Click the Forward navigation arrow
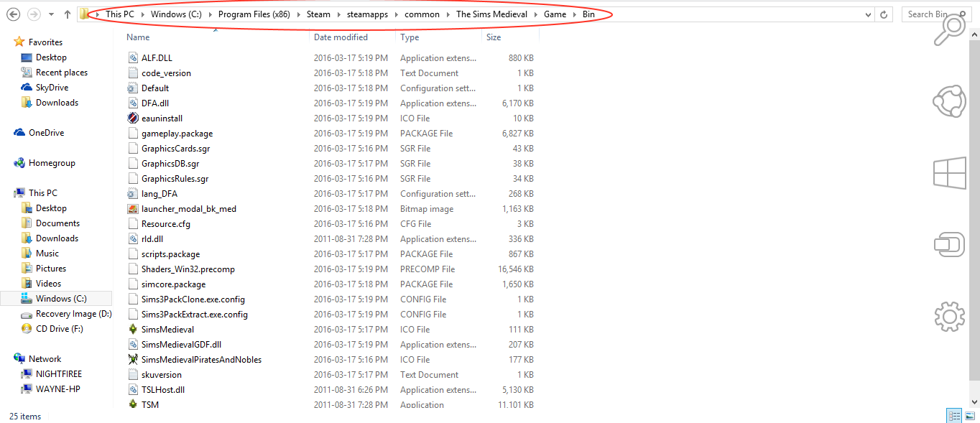This screenshot has width=980, height=423. [33, 14]
